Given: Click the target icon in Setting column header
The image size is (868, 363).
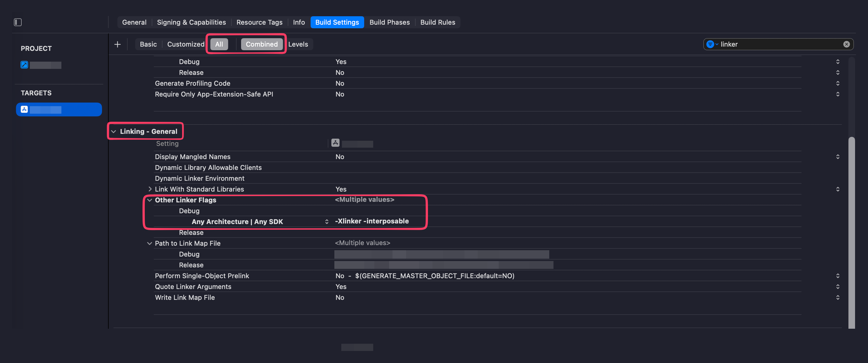Looking at the screenshot, I should (x=335, y=143).
